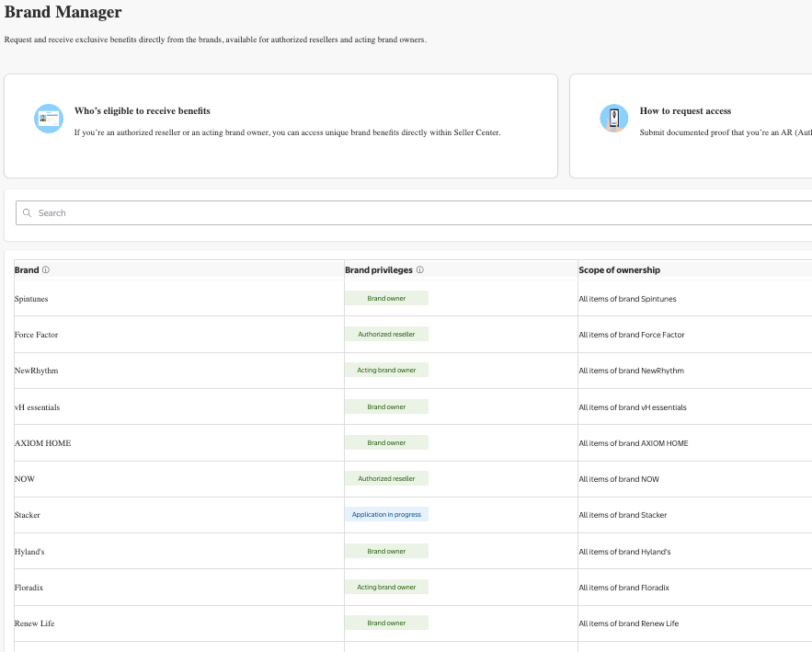The image size is (812, 652).
Task: Click the eligibility description paragraph
Action: pos(288,132)
